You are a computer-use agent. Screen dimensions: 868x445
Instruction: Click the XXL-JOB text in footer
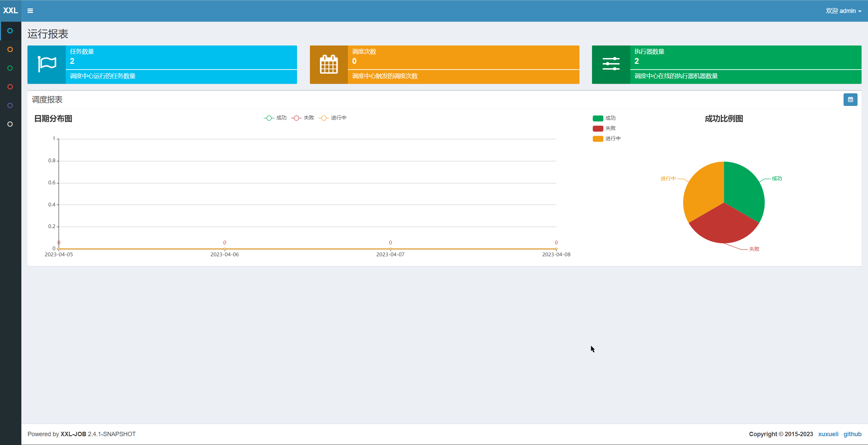[73, 434]
